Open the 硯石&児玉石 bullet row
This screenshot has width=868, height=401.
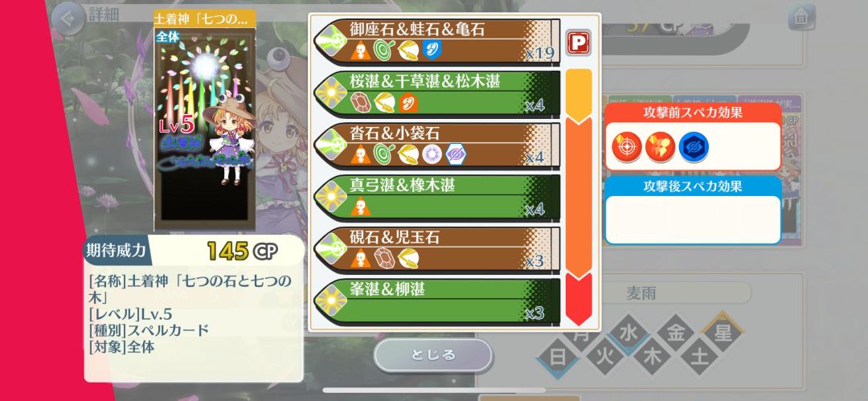coord(436,249)
